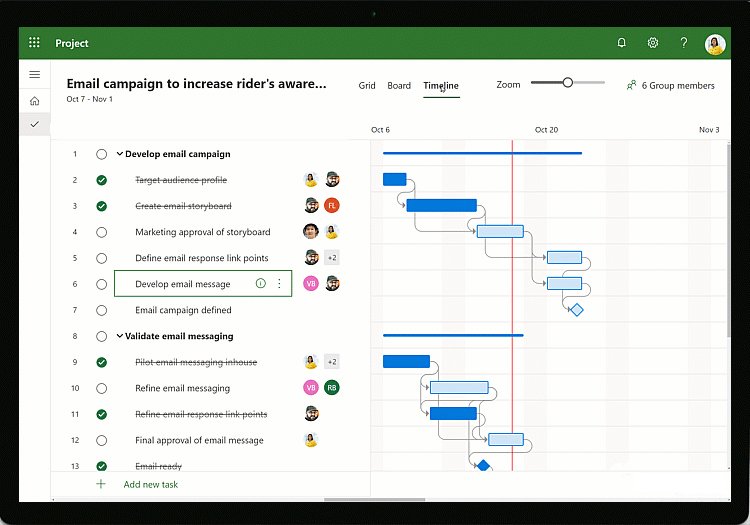This screenshot has height=525, width=750.
Task: Open the app launcher waffle icon
Action: tap(34, 43)
